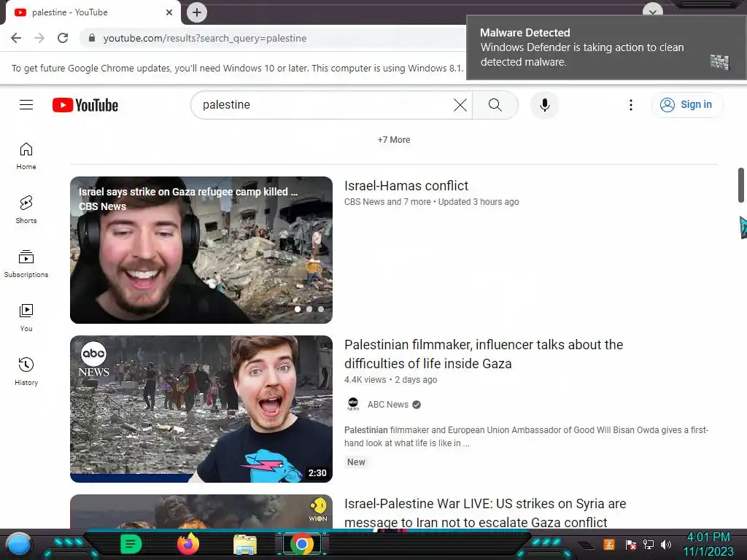Reload the page with refresh icon
This screenshot has width=747, height=560.
(x=63, y=38)
